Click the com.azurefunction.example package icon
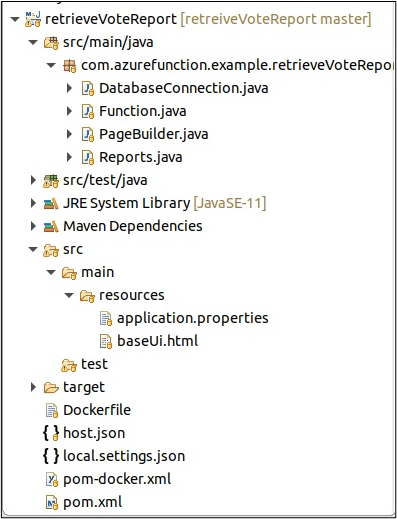 (69, 66)
